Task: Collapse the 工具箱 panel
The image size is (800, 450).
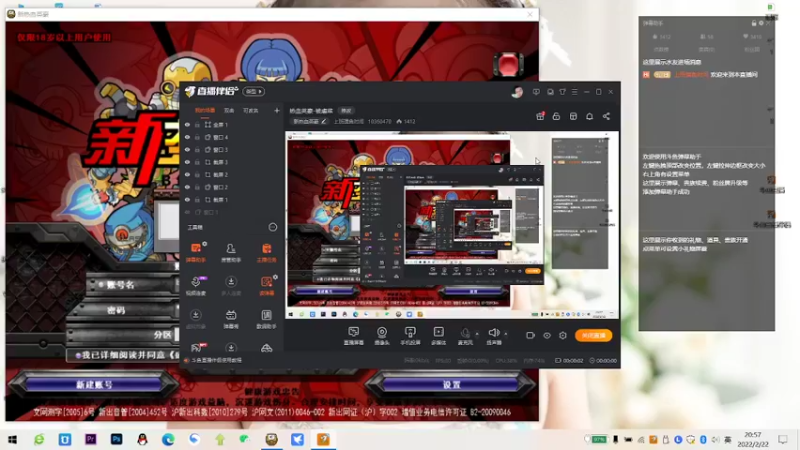Action: tap(273, 227)
